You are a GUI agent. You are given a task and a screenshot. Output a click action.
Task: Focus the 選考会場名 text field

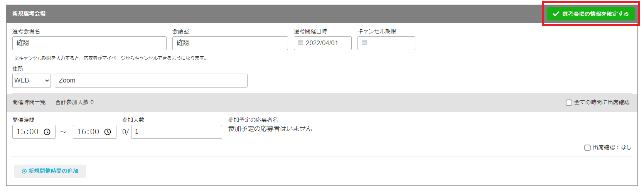point(89,43)
